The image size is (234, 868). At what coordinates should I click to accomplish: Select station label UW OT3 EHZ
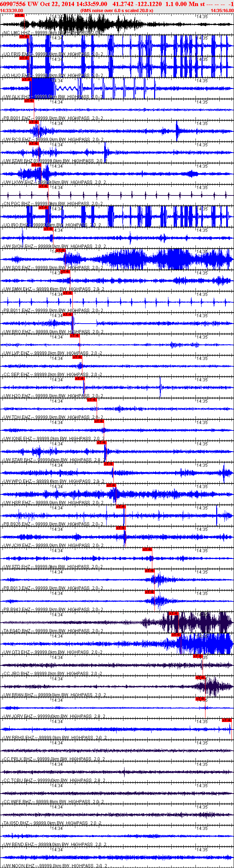coord(16,652)
